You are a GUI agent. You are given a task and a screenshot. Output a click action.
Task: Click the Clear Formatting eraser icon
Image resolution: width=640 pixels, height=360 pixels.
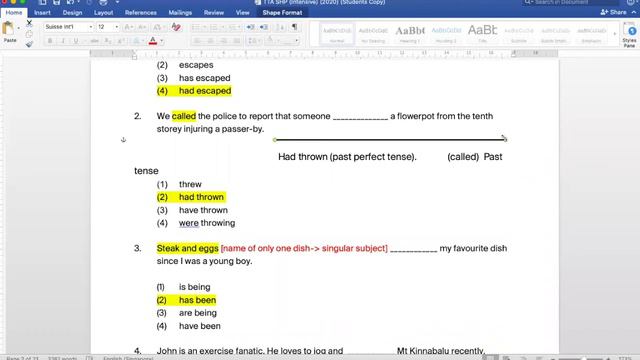tap(176, 27)
